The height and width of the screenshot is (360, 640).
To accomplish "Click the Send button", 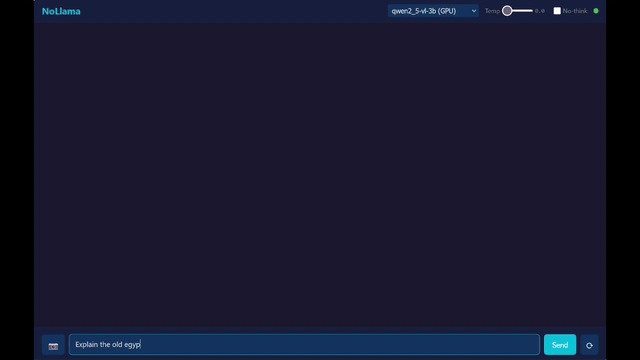I will point(560,345).
